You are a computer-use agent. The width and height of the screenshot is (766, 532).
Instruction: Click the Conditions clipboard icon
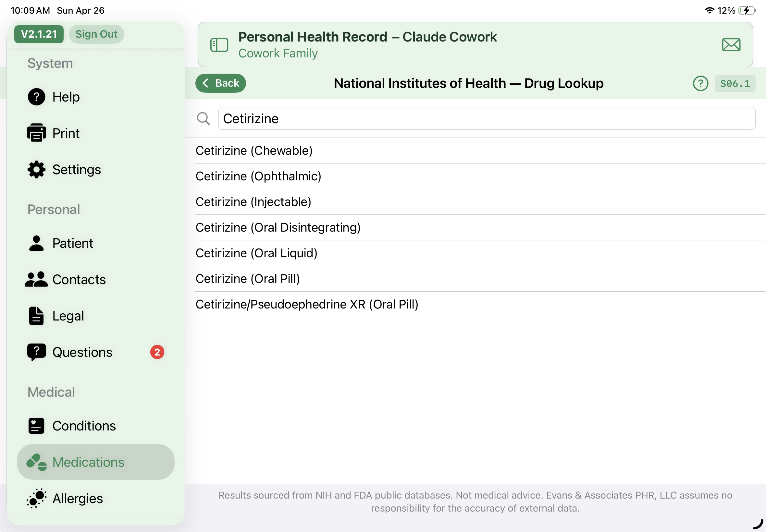coord(36,426)
